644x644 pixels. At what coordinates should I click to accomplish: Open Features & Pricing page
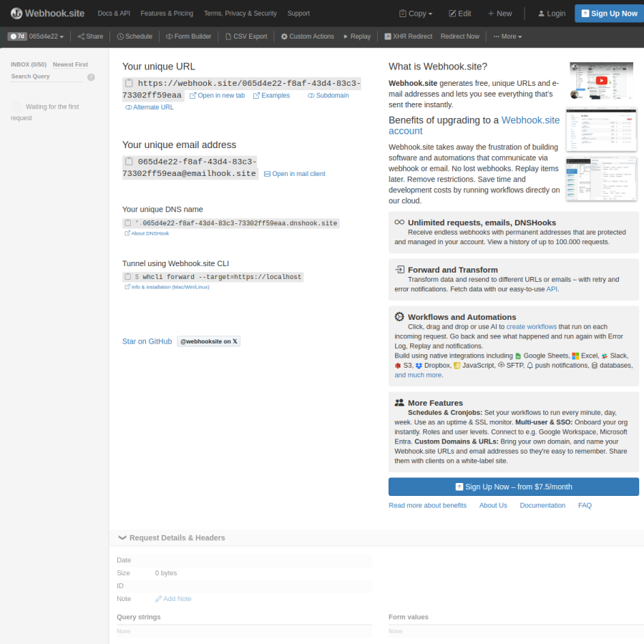point(167,14)
